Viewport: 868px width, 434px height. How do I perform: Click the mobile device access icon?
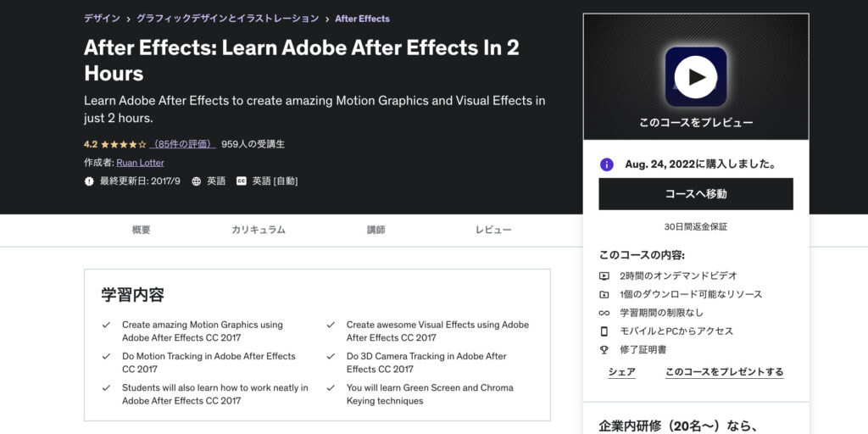point(604,331)
